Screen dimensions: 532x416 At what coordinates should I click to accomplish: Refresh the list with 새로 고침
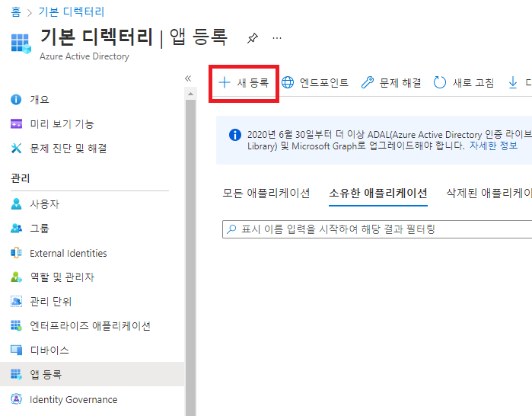point(464,83)
